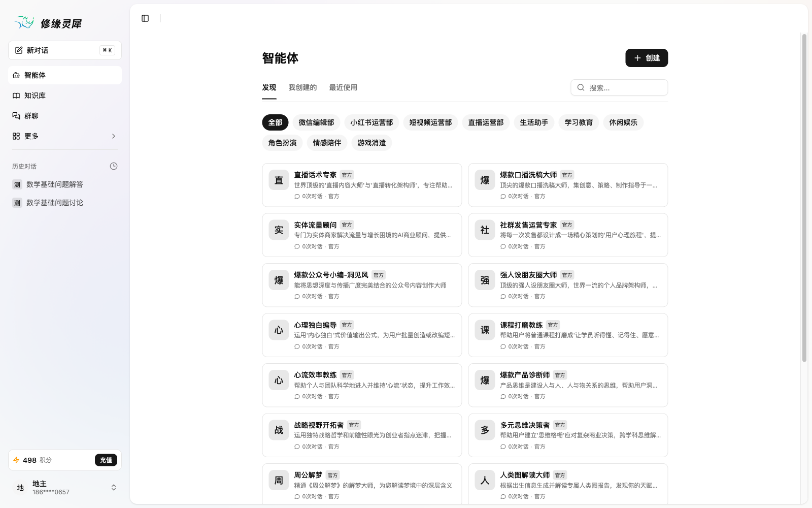Click the vertical page scrollbar
The image size is (812, 508).
click(804, 198)
